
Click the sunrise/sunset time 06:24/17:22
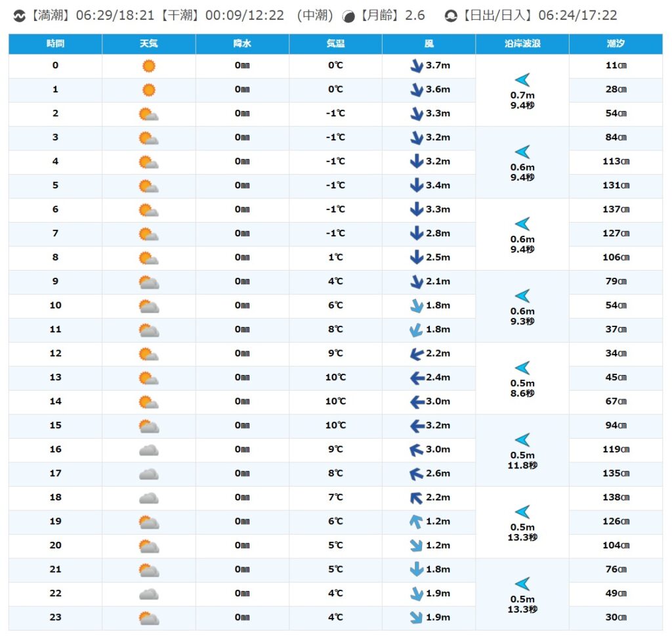tap(577, 16)
